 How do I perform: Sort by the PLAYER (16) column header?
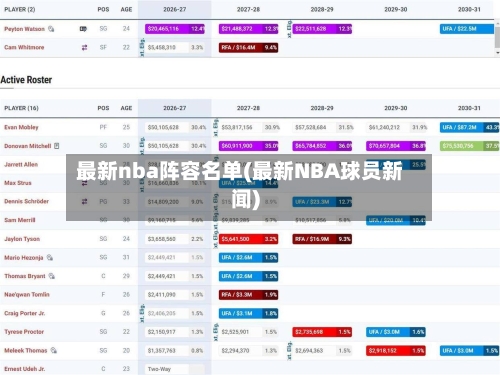tap(21, 108)
